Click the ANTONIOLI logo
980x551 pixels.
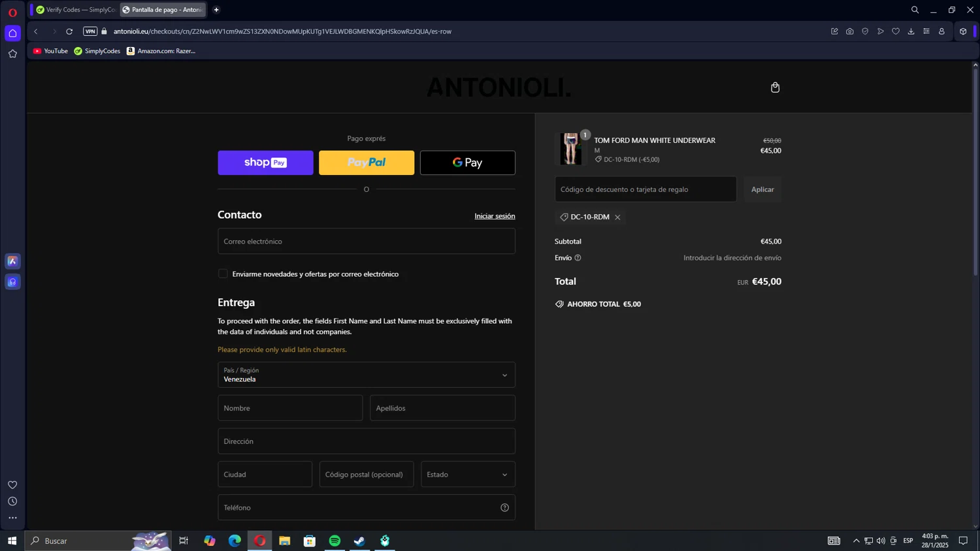499,87
